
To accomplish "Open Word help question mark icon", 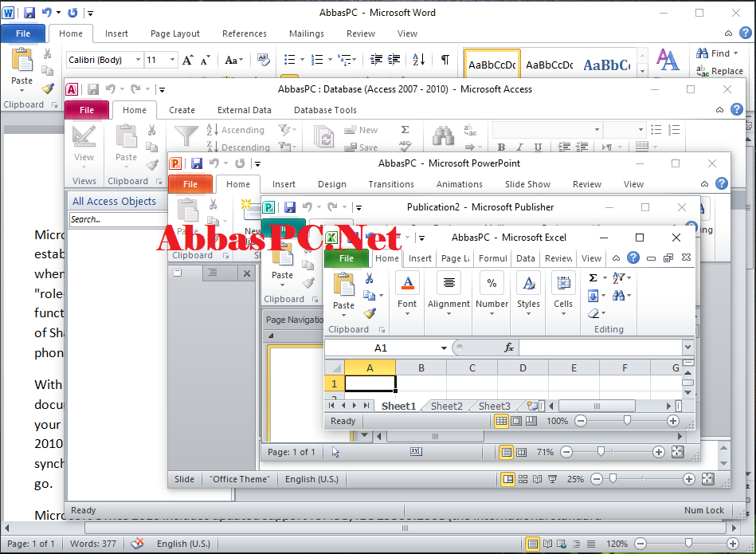I will coord(746,33).
